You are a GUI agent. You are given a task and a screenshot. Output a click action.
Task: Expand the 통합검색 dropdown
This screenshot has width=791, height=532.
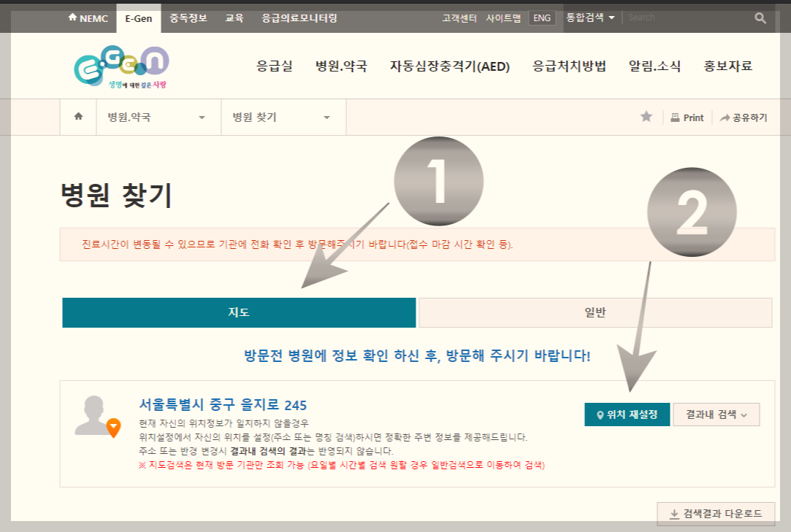590,18
